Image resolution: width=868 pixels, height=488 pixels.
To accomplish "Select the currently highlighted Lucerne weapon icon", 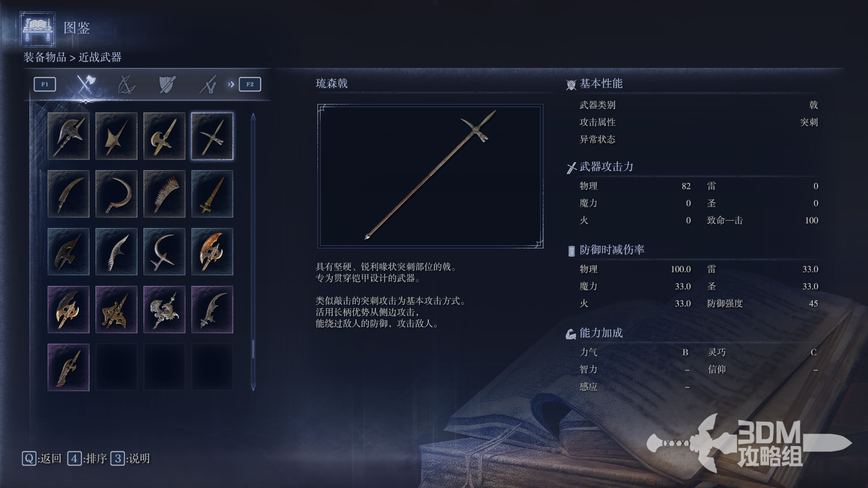I will (212, 136).
